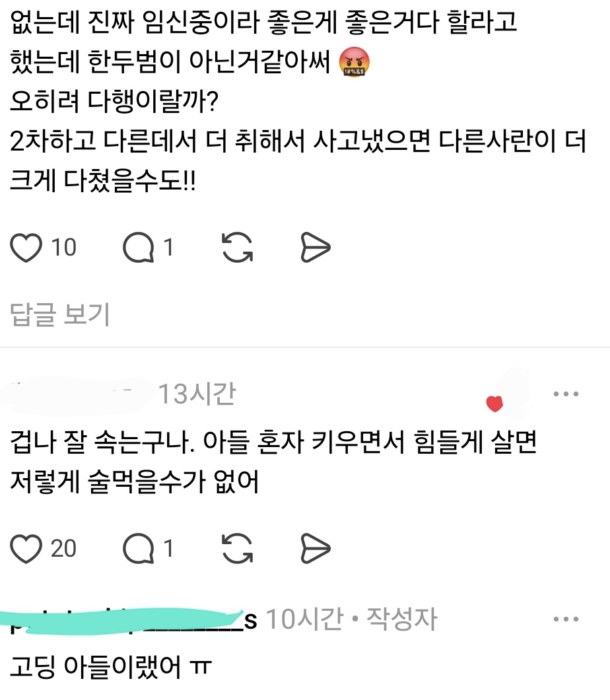Share the first comment with paper plane icon
The height and width of the screenshot is (700, 610).
[315, 248]
